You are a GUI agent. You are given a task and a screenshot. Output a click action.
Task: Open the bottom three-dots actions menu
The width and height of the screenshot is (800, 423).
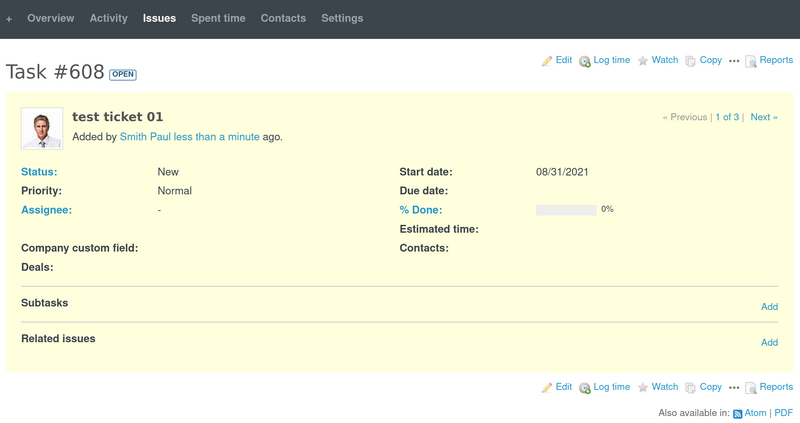point(734,387)
